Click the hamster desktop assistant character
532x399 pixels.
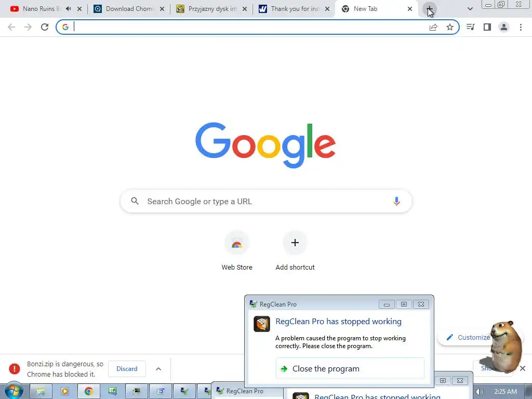(505, 346)
